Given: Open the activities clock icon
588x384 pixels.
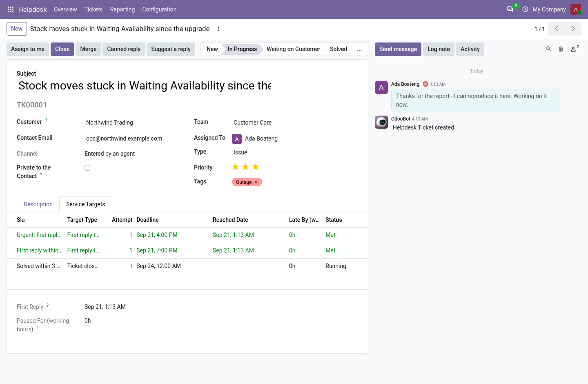Looking at the screenshot, I should pyautogui.click(x=525, y=9).
